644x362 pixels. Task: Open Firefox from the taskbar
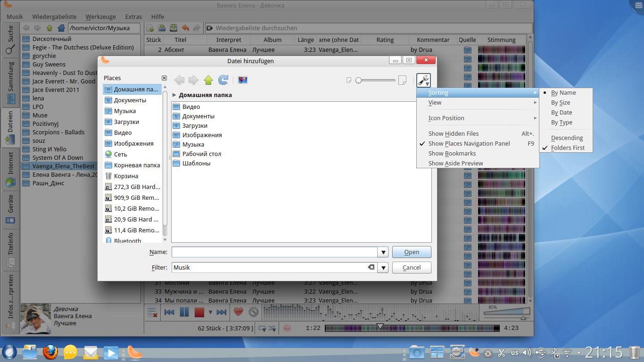click(x=50, y=352)
